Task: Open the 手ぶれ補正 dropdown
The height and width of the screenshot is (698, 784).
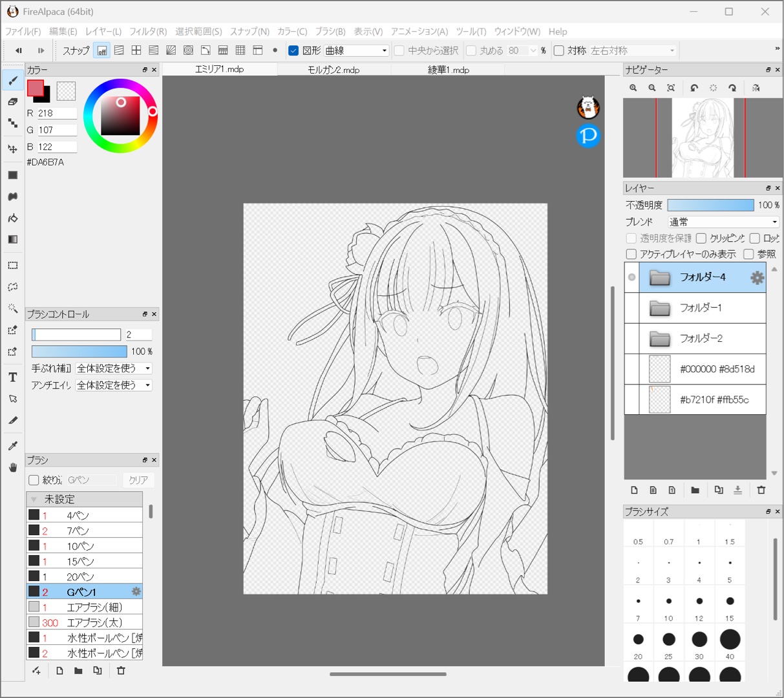Action: [x=114, y=368]
